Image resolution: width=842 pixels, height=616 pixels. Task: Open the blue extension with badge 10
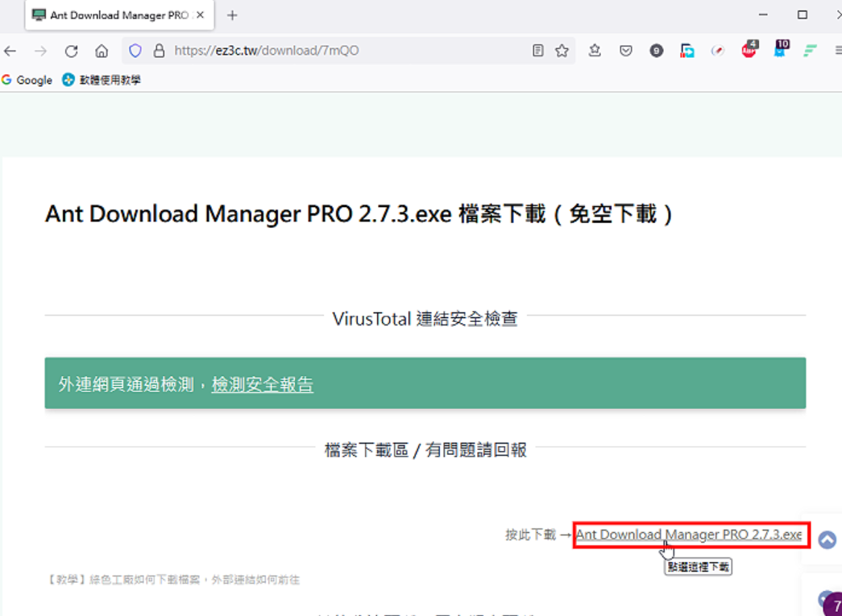pos(781,49)
